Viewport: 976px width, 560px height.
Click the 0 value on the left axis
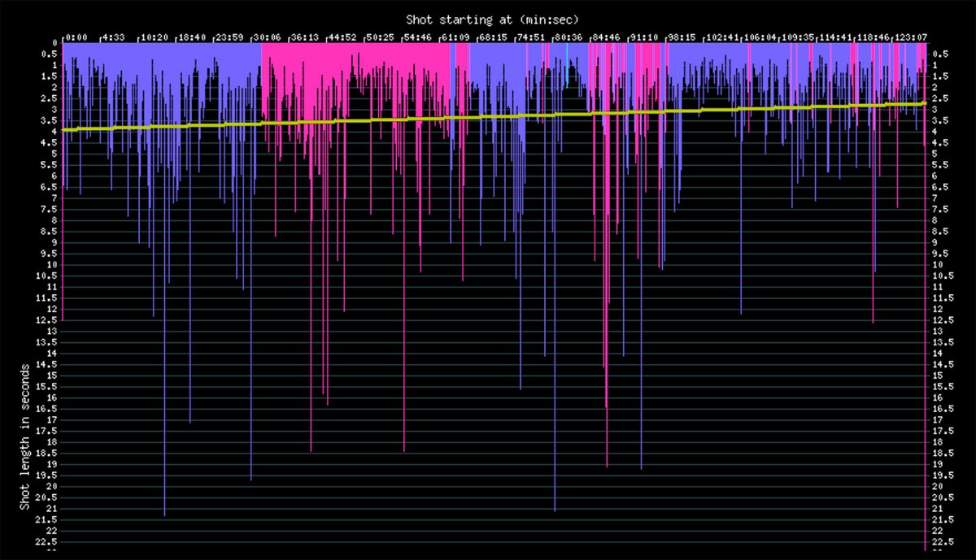54,43
